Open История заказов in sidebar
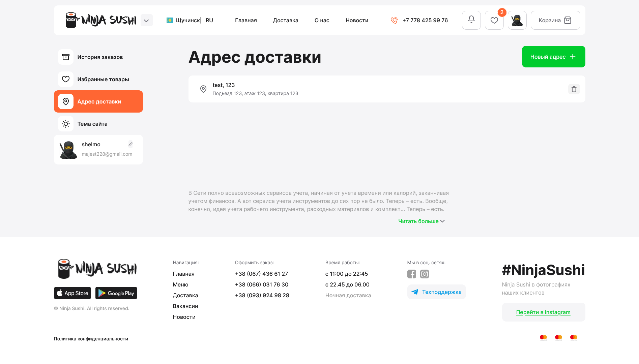The height and width of the screenshot is (364, 639). click(100, 57)
